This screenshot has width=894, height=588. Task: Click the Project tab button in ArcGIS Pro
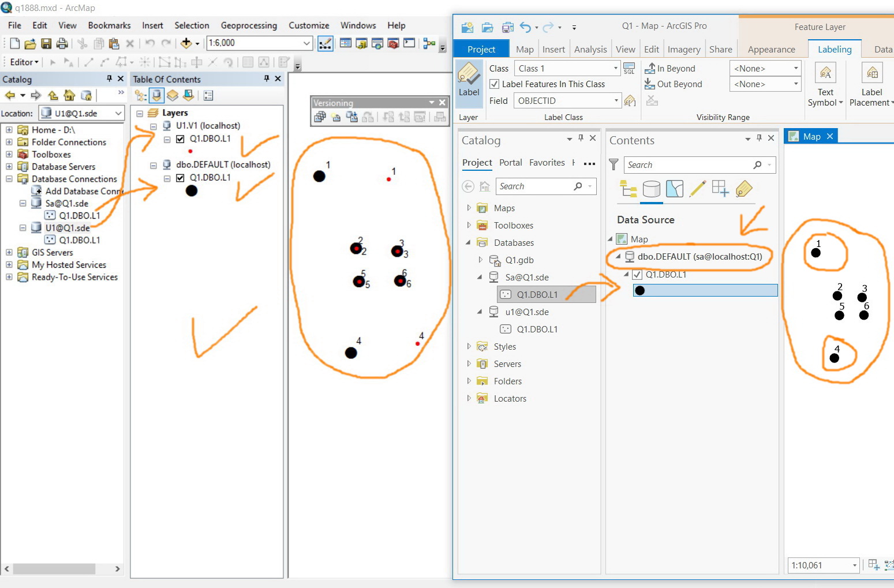tap(481, 50)
